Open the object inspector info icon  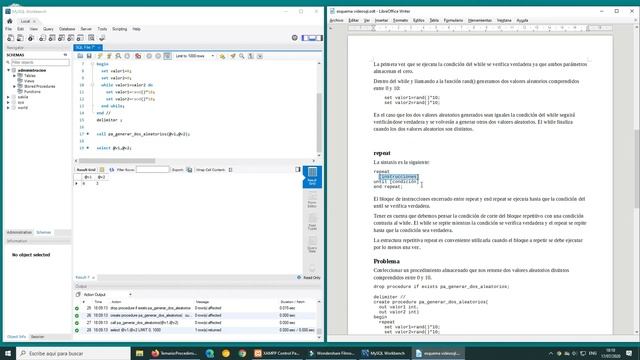pos(31,38)
